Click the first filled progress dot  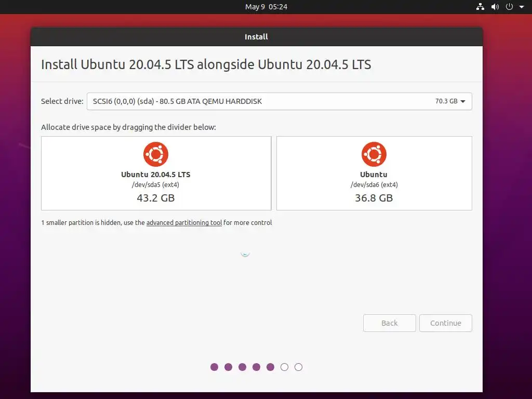(214, 367)
